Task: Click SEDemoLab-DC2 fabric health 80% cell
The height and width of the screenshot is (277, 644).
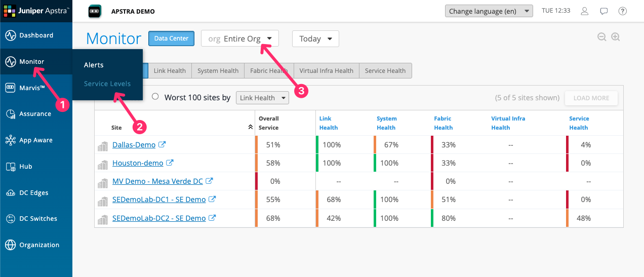Action: point(459,218)
